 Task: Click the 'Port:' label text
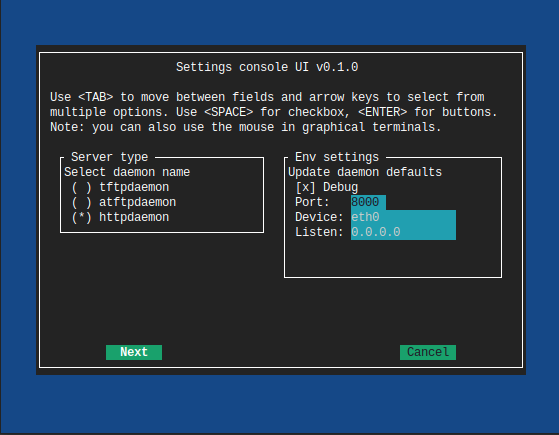(312, 202)
